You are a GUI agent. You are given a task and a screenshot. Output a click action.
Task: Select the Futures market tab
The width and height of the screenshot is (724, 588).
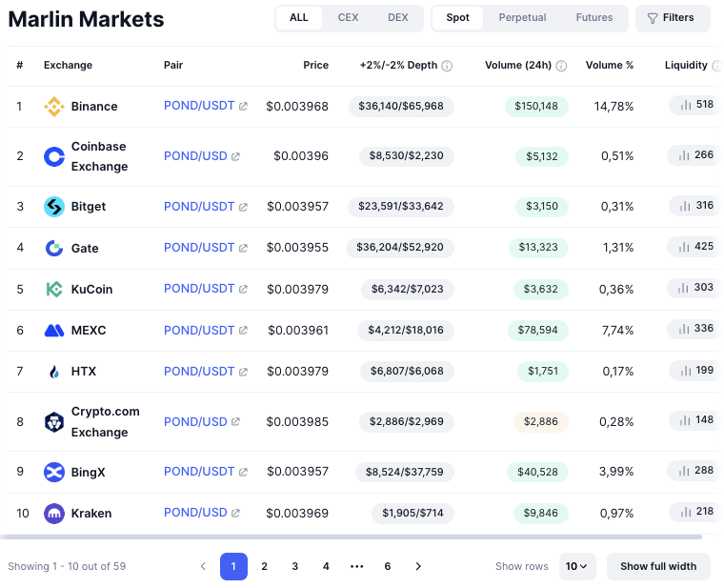pyautogui.click(x=594, y=18)
